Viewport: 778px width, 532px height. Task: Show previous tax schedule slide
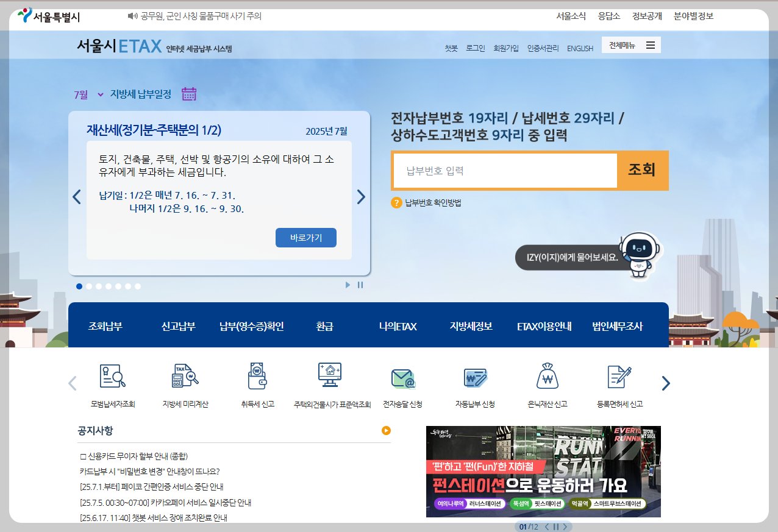pyautogui.click(x=76, y=197)
